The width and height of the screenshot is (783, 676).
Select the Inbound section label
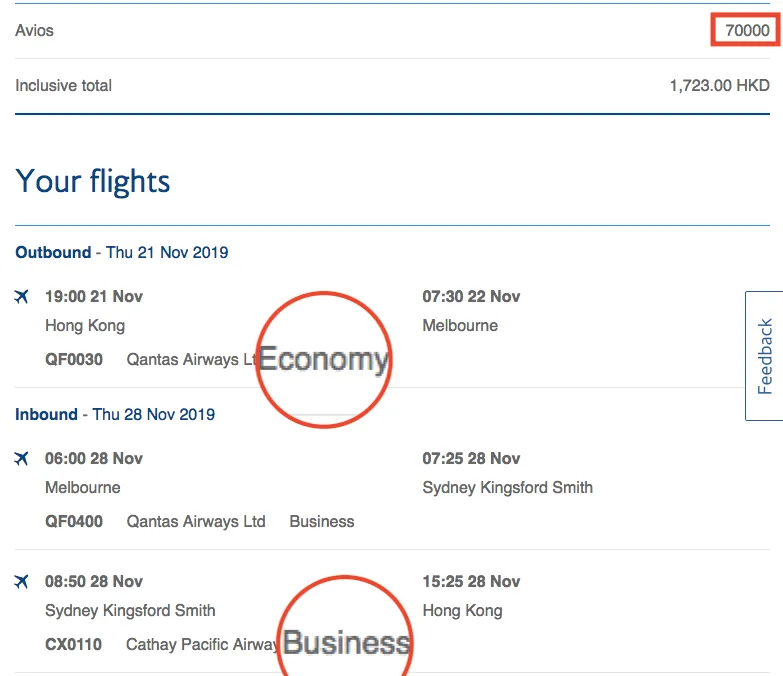coord(46,415)
